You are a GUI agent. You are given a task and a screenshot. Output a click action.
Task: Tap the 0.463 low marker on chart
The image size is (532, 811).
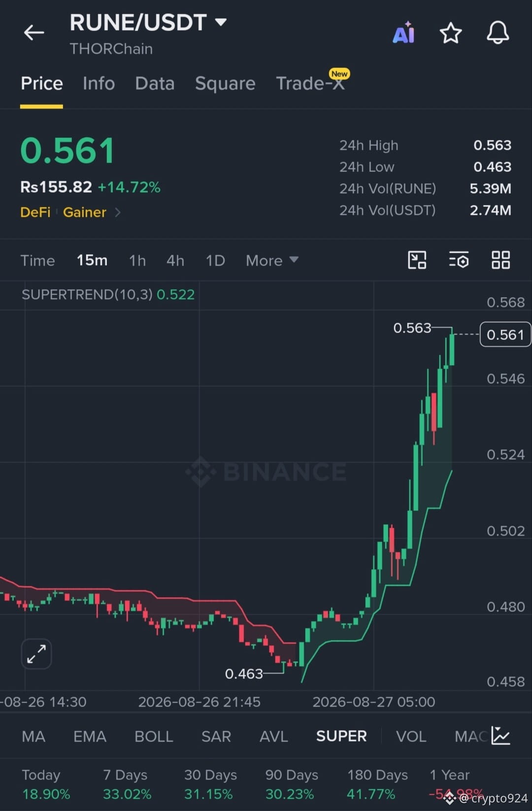click(x=244, y=674)
